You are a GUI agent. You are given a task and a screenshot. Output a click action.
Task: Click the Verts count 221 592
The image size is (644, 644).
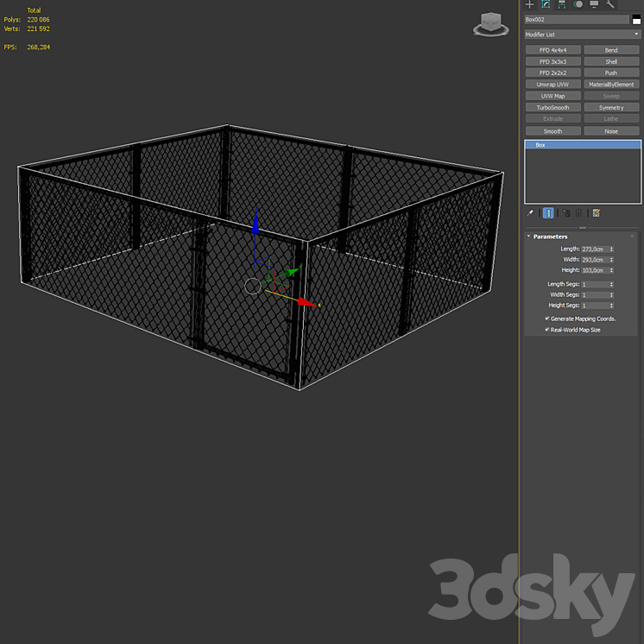(x=38, y=28)
